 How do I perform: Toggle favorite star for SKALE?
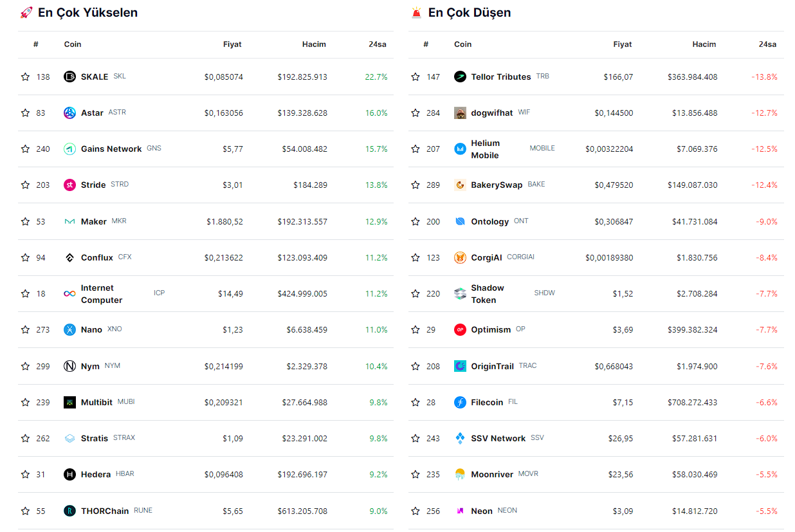click(x=25, y=77)
